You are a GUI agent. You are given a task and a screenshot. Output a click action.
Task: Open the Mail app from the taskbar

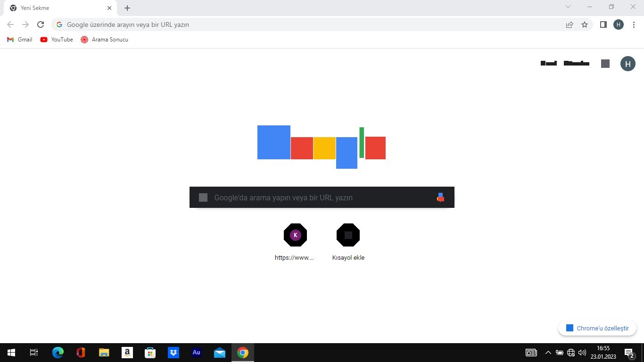pyautogui.click(x=220, y=353)
